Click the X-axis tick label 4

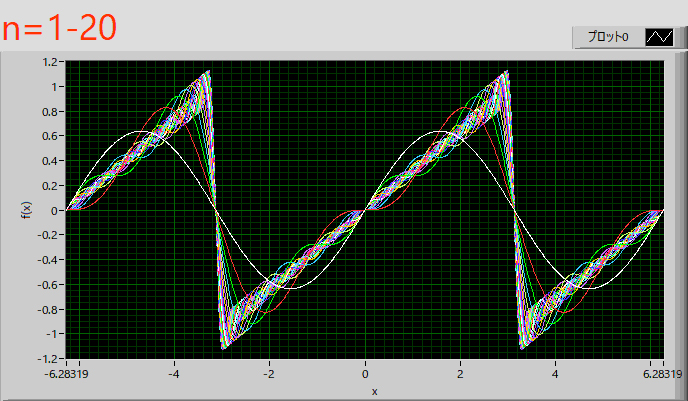555,375
